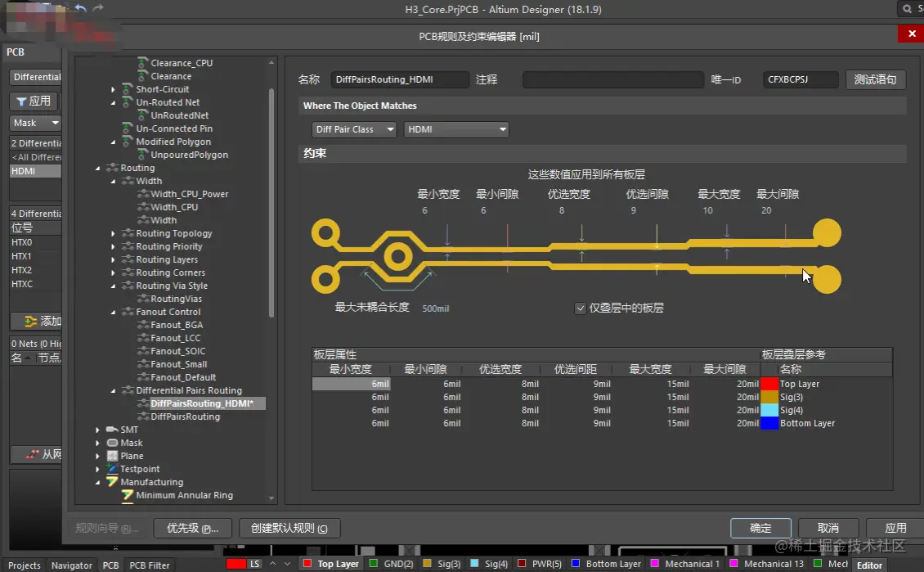The image size is (924, 572).
Task: Expand the SMT category node
Action: pyautogui.click(x=98, y=430)
